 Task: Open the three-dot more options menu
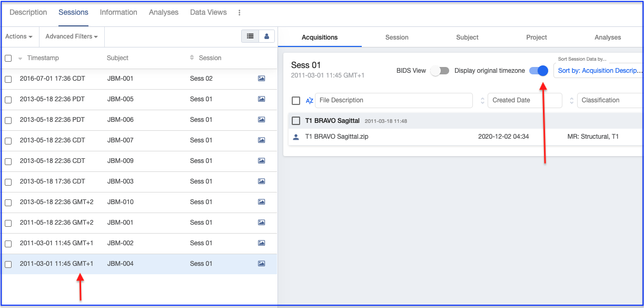240,13
